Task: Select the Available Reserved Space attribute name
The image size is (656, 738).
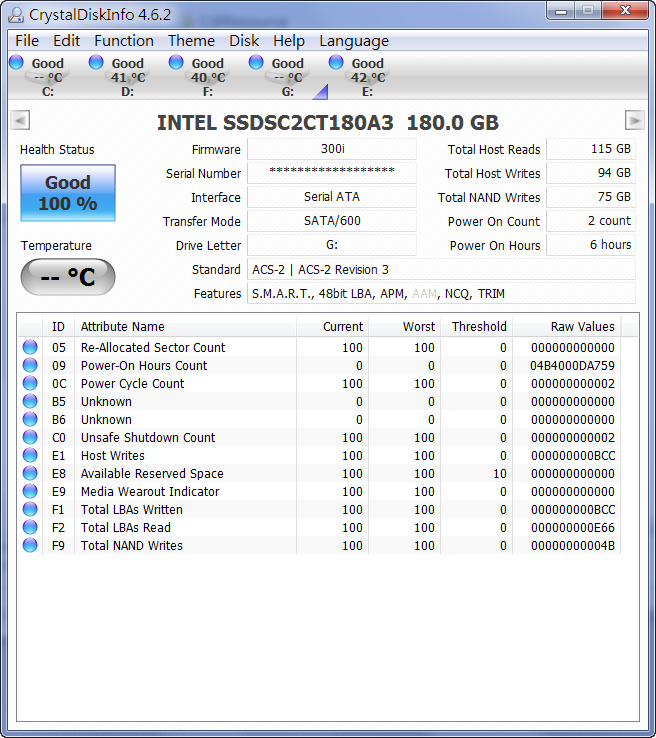Action: 152,473
